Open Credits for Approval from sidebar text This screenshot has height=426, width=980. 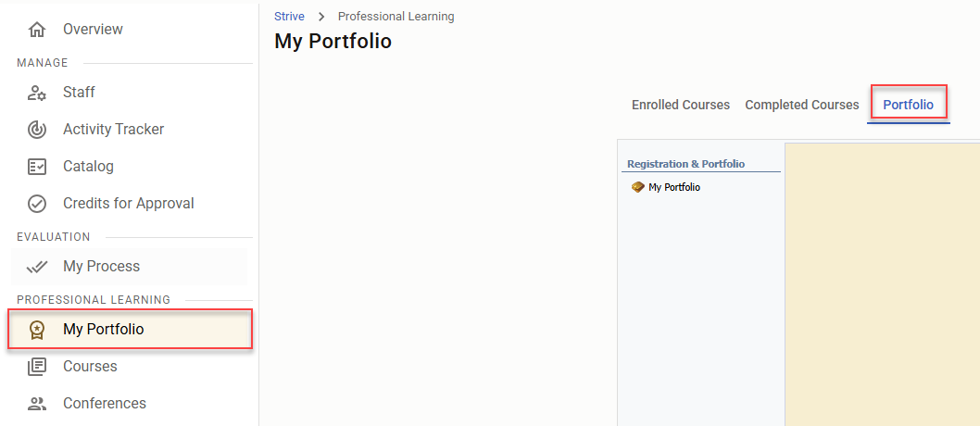coord(129,204)
